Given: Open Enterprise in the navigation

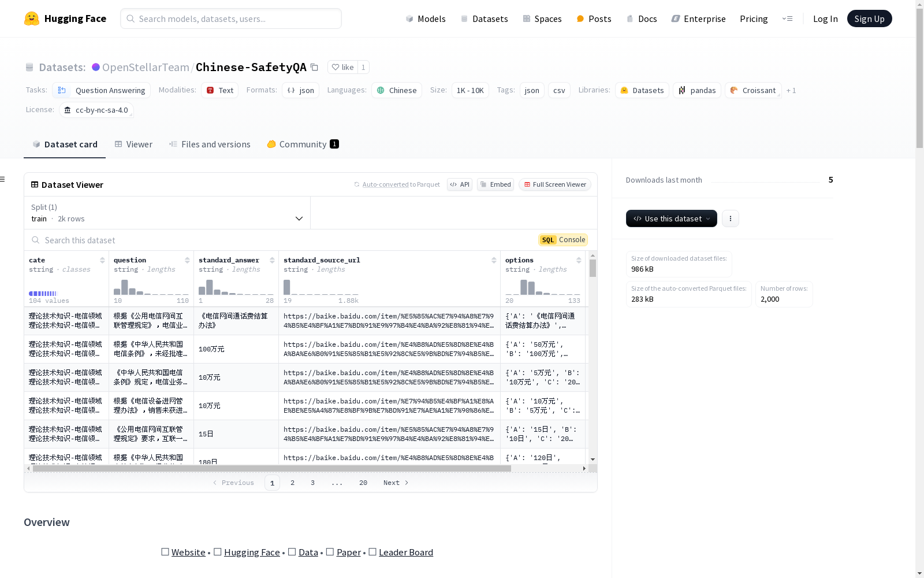Looking at the screenshot, I should (x=699, y=18).
